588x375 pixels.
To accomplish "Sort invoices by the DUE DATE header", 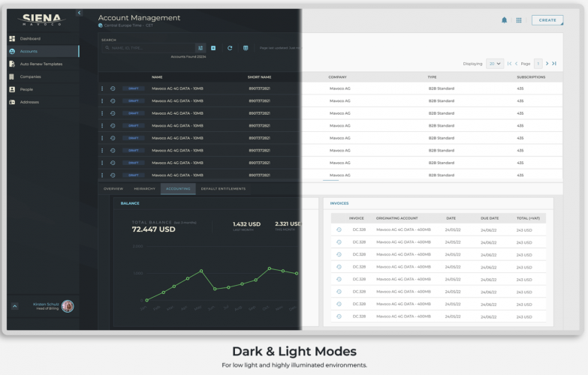I will (x=490, y=218).
